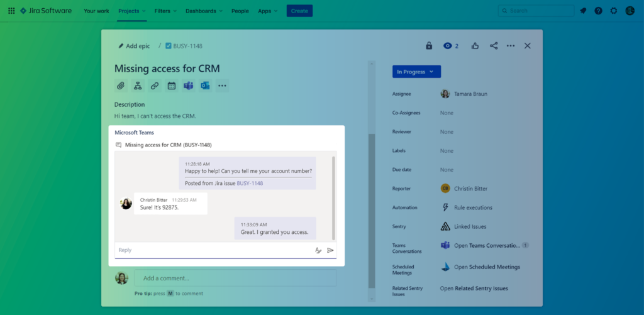Screen dimensions: 644x315
Task: Click the attach file paperclip icon
Action: click(121, 86)
